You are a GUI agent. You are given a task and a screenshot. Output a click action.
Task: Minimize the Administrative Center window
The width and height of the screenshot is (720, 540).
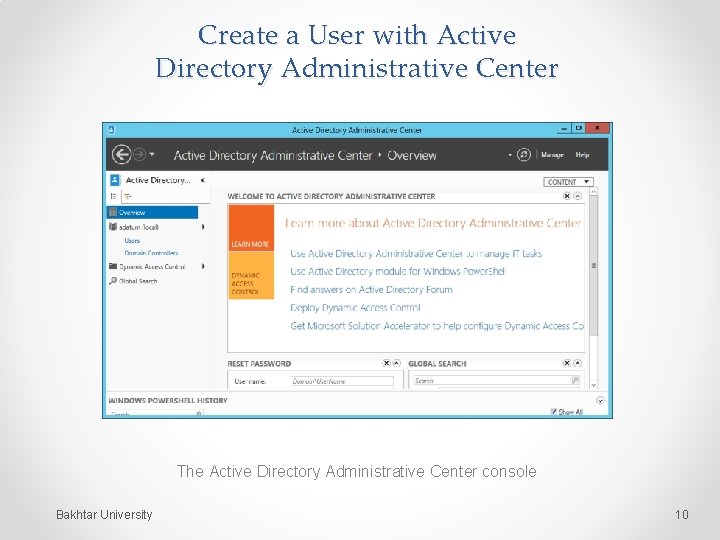(x=564, y=129)
